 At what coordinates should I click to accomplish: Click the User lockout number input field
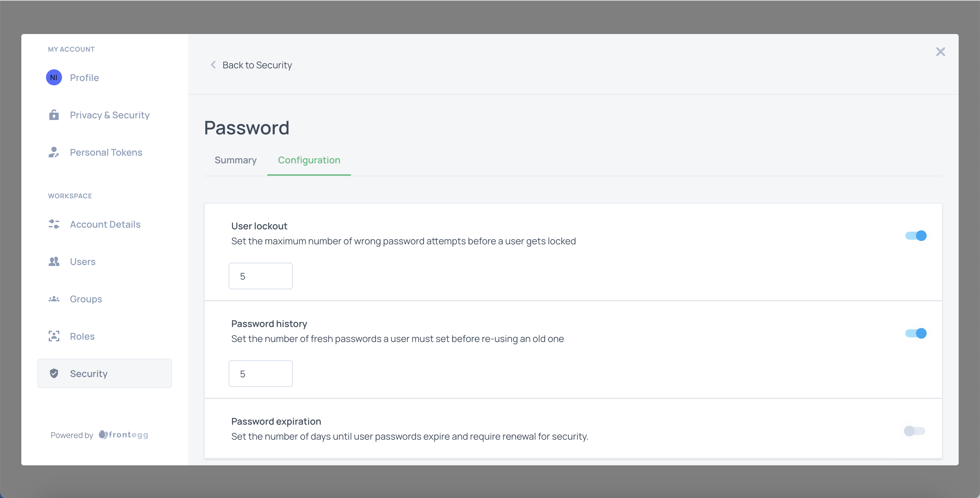coord(260,276)
